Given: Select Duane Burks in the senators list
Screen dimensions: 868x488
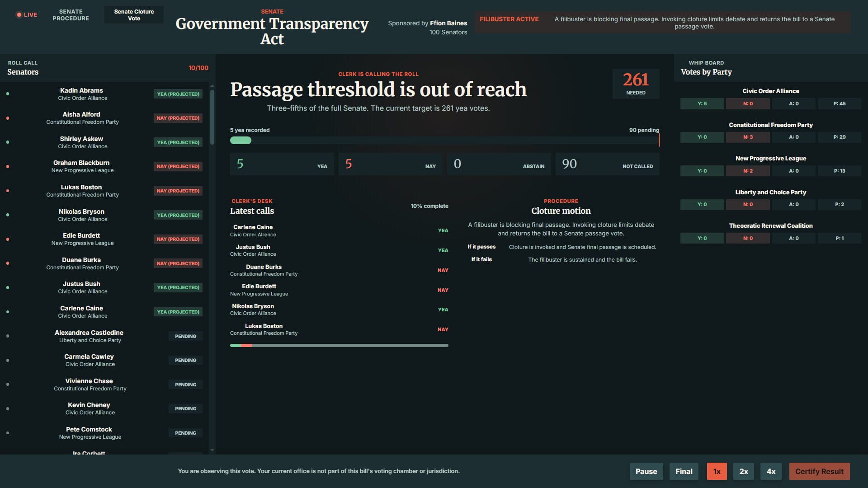Looking at the screenshot, I should point(104,263).
